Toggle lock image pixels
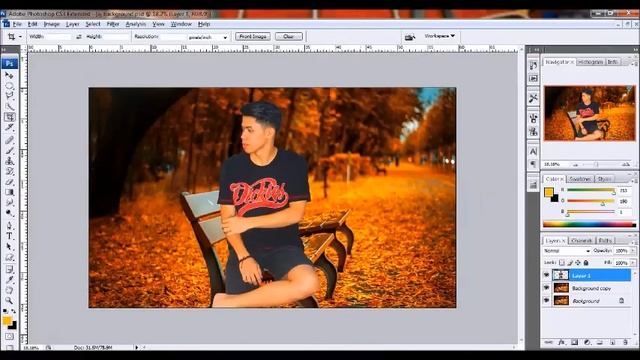 point(570,262)
